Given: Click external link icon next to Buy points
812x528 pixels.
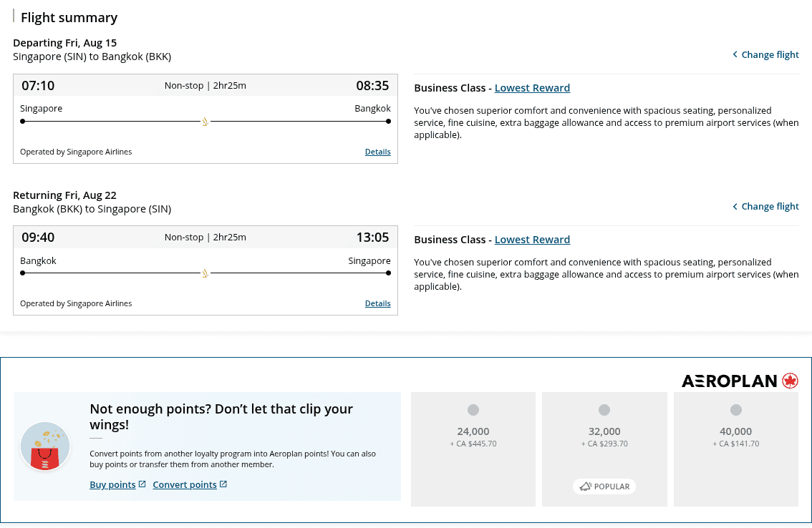Looking at the screenshot, I should pos(142,484).
